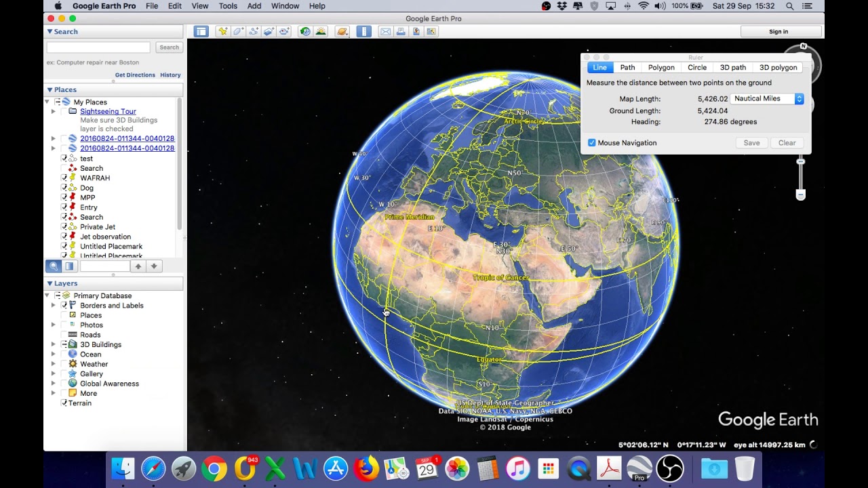The width and height of the screenshot is (868, 488).
Task: Enable the Roads layer checkbox
Action: click(64, 335)
